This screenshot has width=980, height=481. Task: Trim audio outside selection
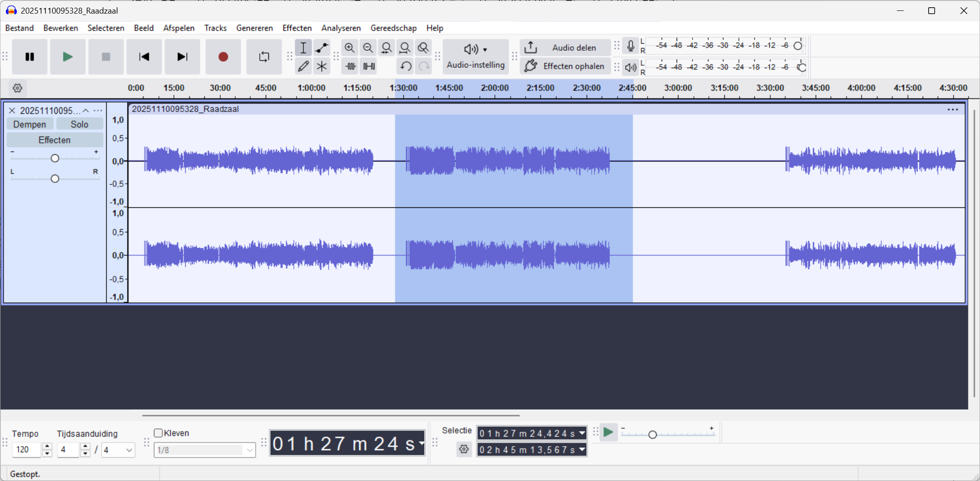(x=350, y=66)
